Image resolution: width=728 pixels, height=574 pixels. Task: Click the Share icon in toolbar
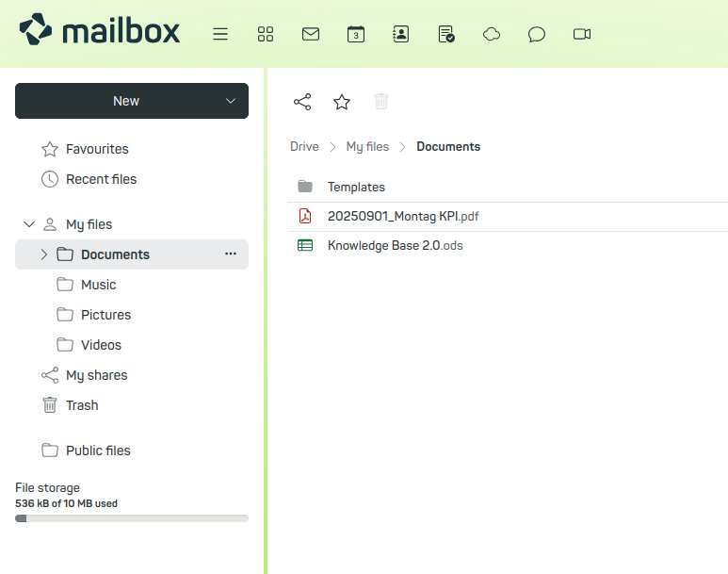click(x=302, y=102)
